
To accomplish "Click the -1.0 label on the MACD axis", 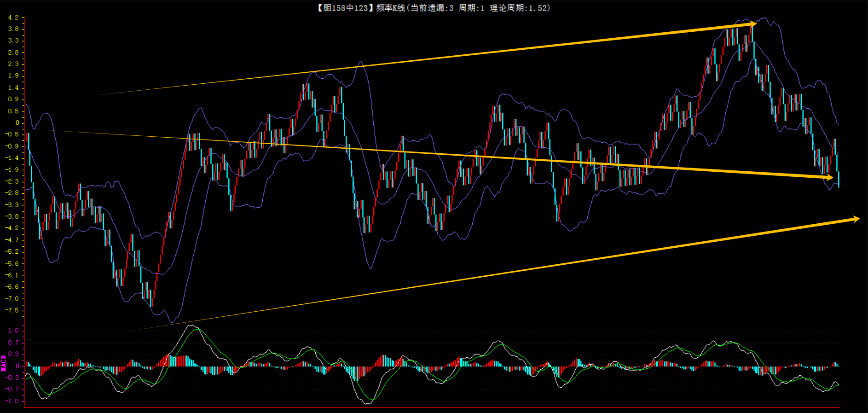I will 12,401.
